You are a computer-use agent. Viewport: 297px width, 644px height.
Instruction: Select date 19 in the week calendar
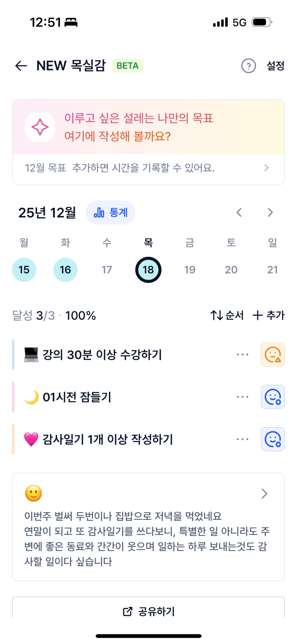[x=190, y=270]
